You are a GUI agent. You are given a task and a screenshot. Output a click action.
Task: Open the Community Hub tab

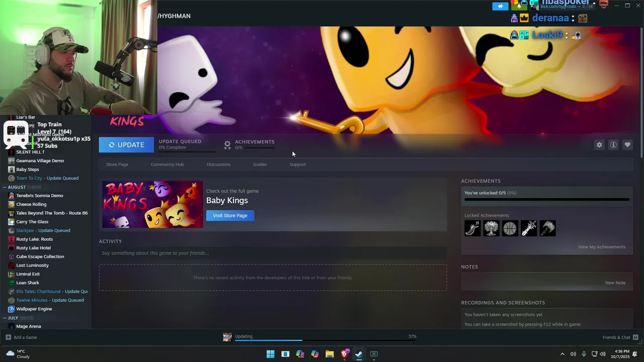168,164
